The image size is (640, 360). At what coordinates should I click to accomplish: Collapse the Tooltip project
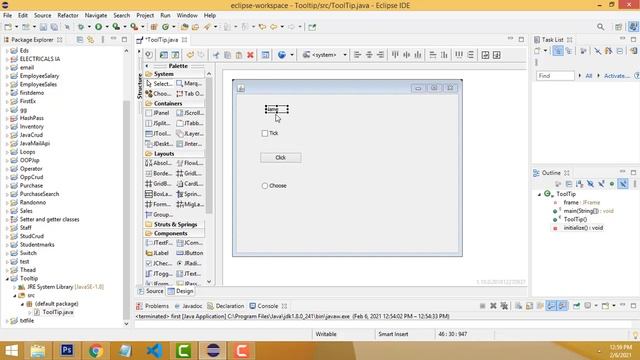(7, 278)
